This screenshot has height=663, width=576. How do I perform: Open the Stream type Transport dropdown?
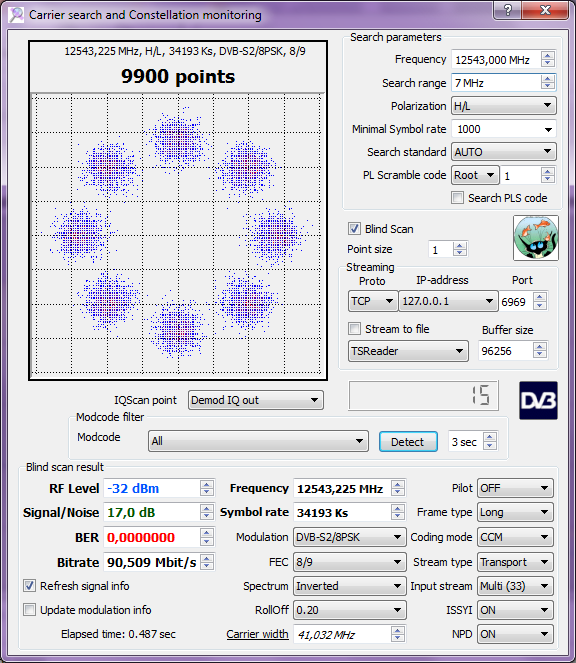tap(515, 562)
